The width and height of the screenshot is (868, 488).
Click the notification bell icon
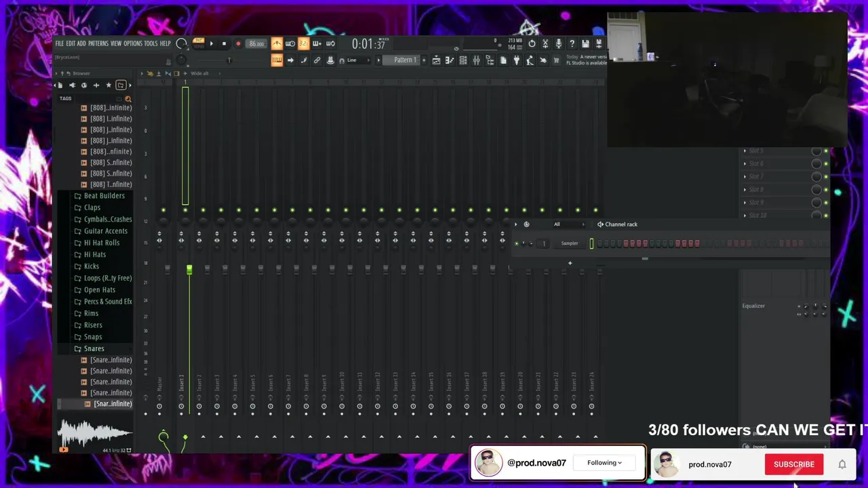point(842,464)
